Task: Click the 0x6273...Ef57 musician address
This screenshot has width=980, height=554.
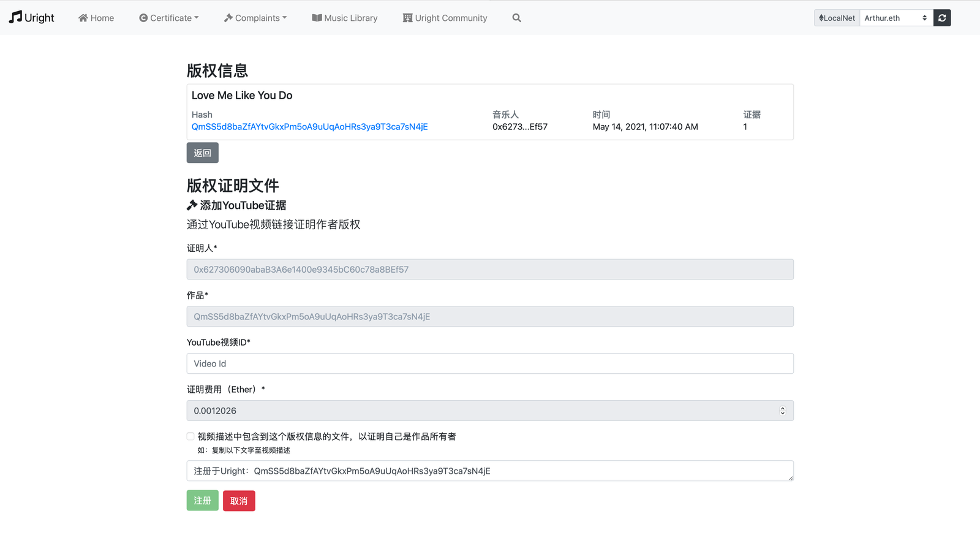Action: [x=520, y=127]
